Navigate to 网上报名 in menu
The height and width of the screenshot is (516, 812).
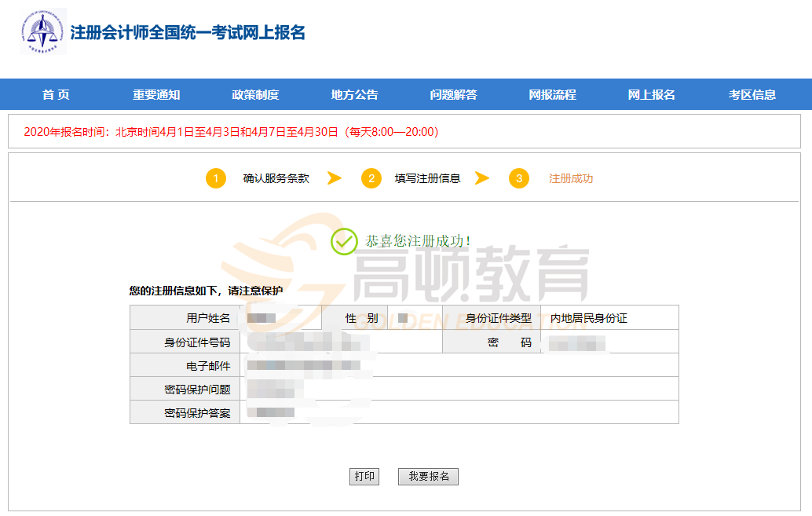[651, 94]
